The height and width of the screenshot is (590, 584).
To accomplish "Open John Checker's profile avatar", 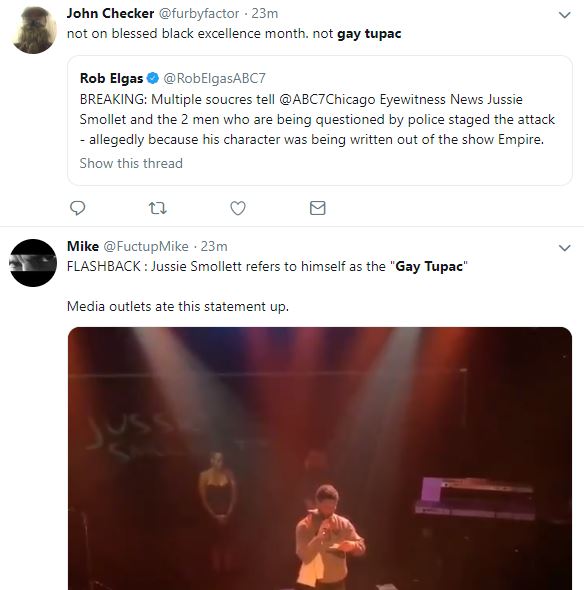I will coord(33,30).
